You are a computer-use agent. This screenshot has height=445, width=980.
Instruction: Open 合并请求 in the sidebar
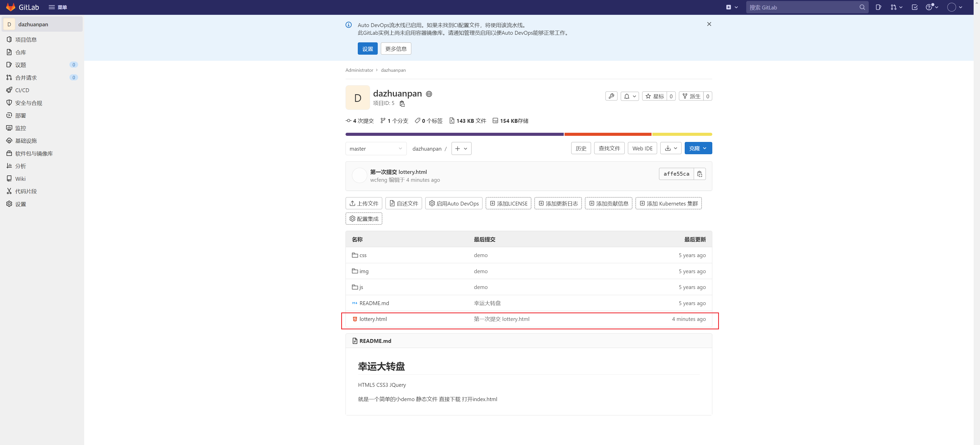pyautogui.click(x=42, y=77)
